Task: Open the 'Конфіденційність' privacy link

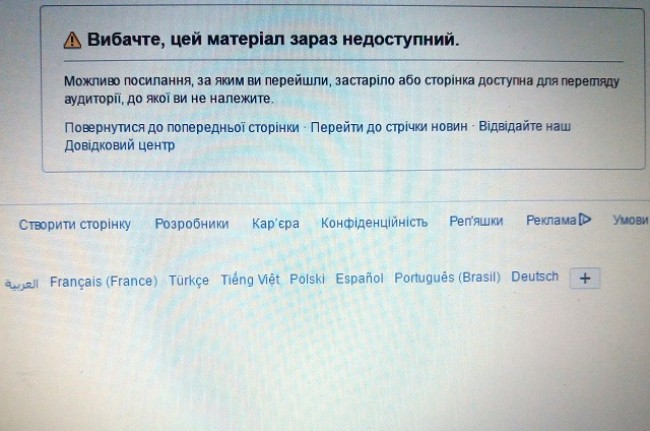Action: coord(374,223)
